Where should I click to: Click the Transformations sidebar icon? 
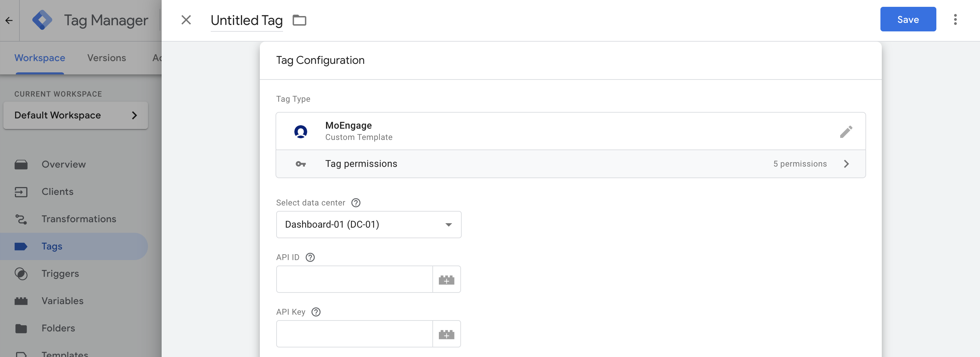(21, 219)
